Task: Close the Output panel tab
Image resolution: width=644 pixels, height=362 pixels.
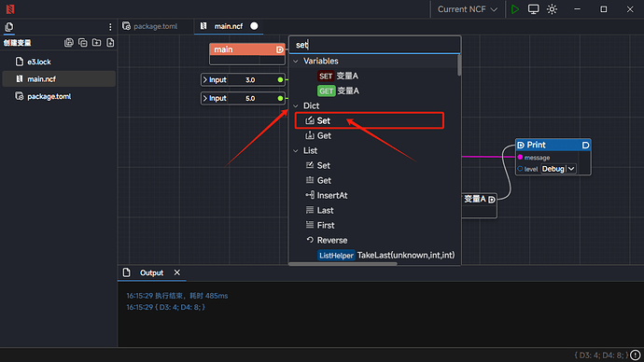Action: pos(177,272)
